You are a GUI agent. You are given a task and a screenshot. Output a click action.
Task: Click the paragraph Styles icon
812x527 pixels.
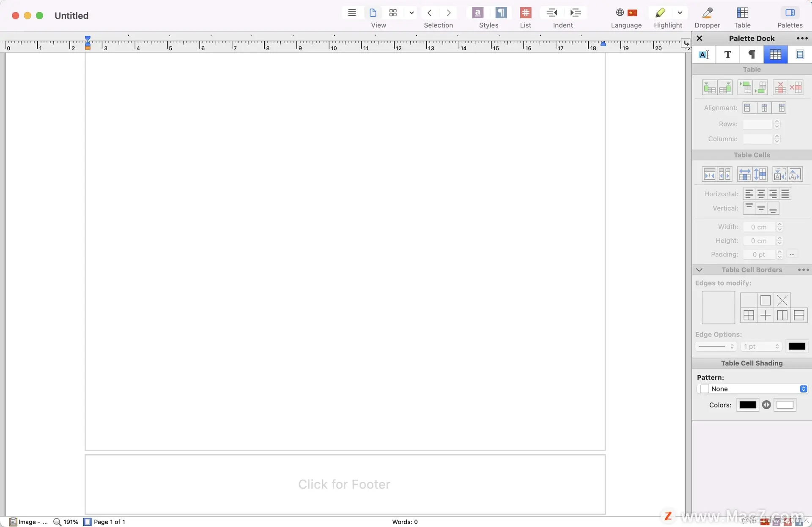[x=501, y=13]
